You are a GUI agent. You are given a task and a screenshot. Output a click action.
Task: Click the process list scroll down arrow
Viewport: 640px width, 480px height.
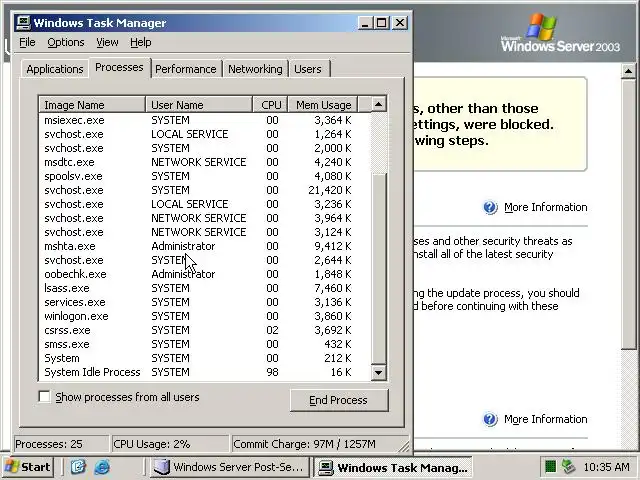pos(378,372)
